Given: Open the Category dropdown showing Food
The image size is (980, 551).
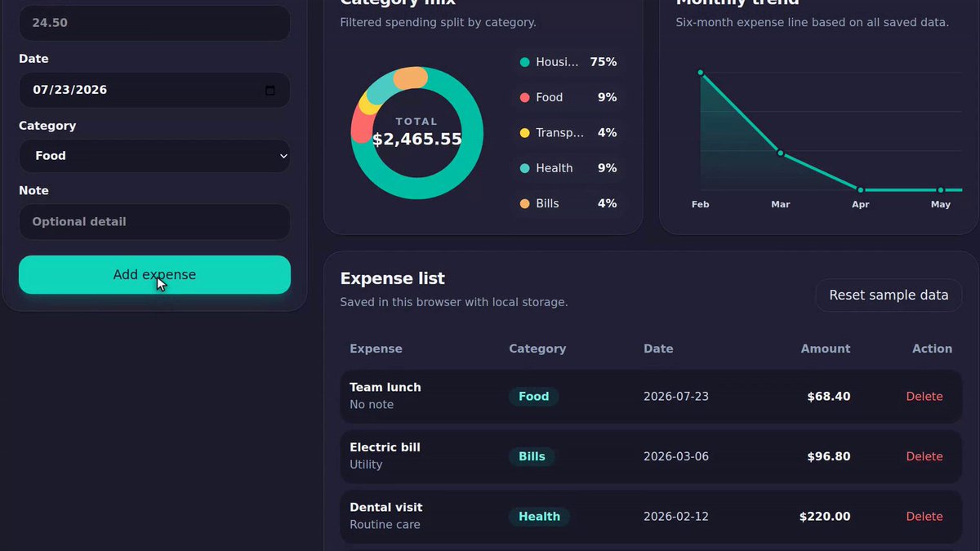Looking at the screenshot, I should tap(154, 155).
